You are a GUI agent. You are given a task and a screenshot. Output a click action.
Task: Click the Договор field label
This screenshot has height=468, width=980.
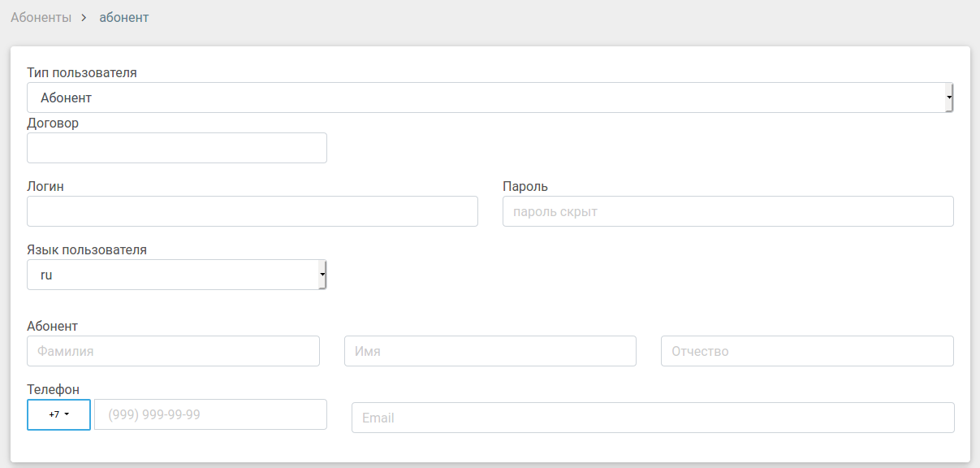(53, 123)
